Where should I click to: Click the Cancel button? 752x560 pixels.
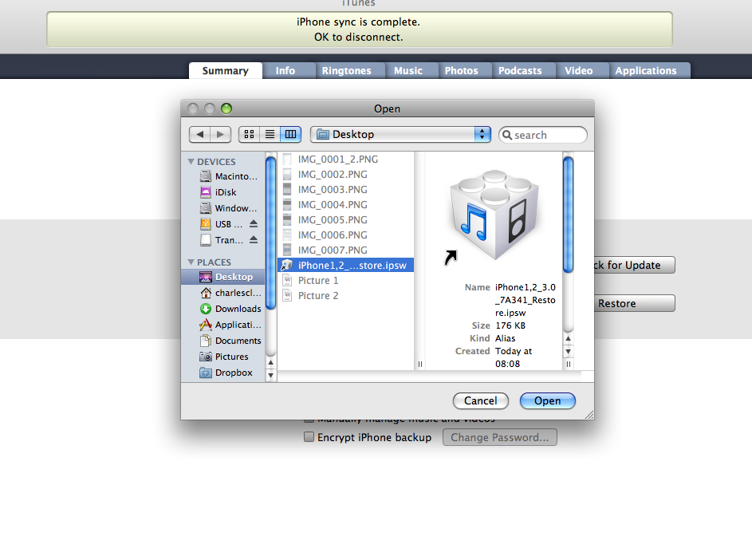coord(481,400)
